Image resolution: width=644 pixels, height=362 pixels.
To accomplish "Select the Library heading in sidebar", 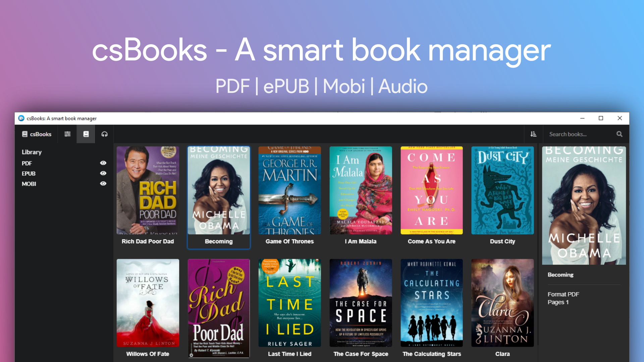I will [32, 152].
